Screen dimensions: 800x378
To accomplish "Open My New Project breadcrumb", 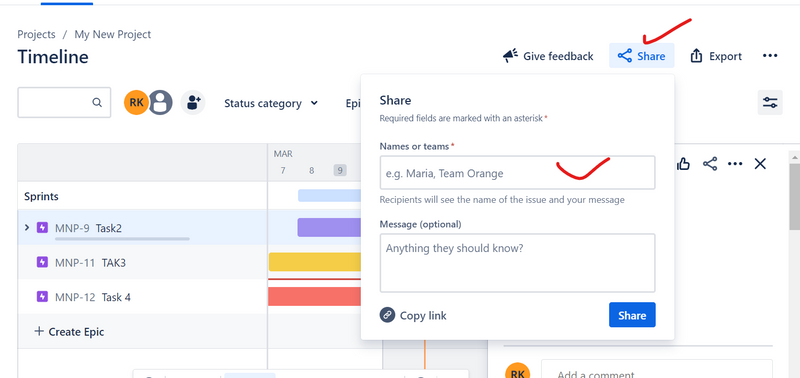I will tap(113, 35).
